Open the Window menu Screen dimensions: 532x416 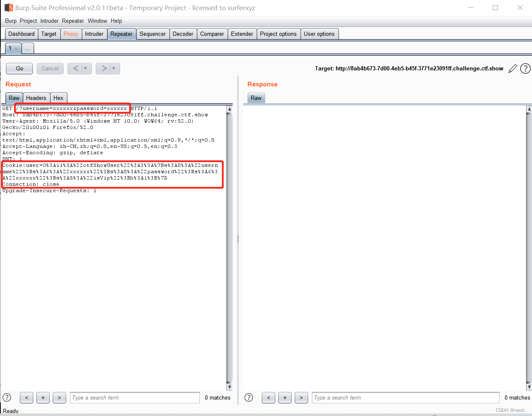(97, 21)
